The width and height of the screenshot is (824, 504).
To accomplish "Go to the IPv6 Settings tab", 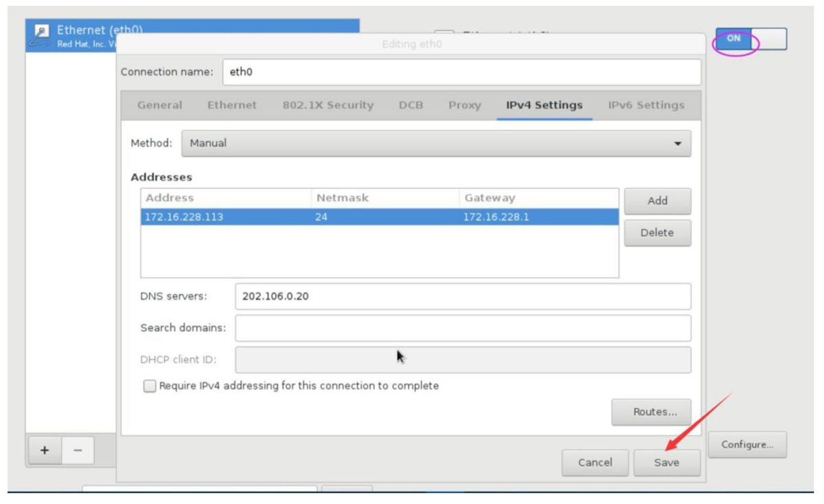I will click(x=645, y=105).
